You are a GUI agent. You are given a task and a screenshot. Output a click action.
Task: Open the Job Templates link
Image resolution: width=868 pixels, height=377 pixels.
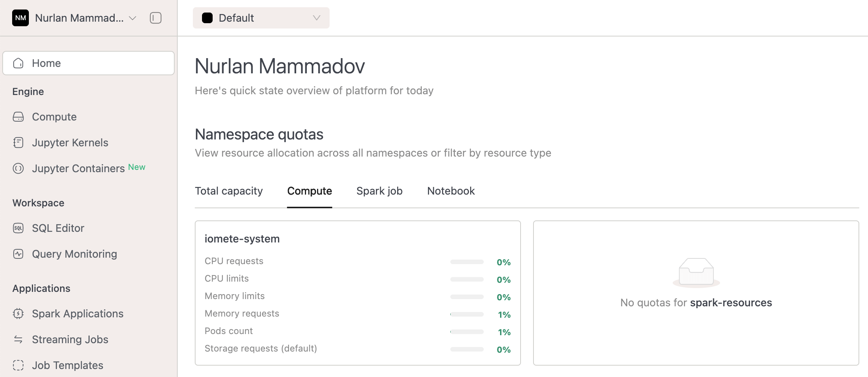pos(68,365)
